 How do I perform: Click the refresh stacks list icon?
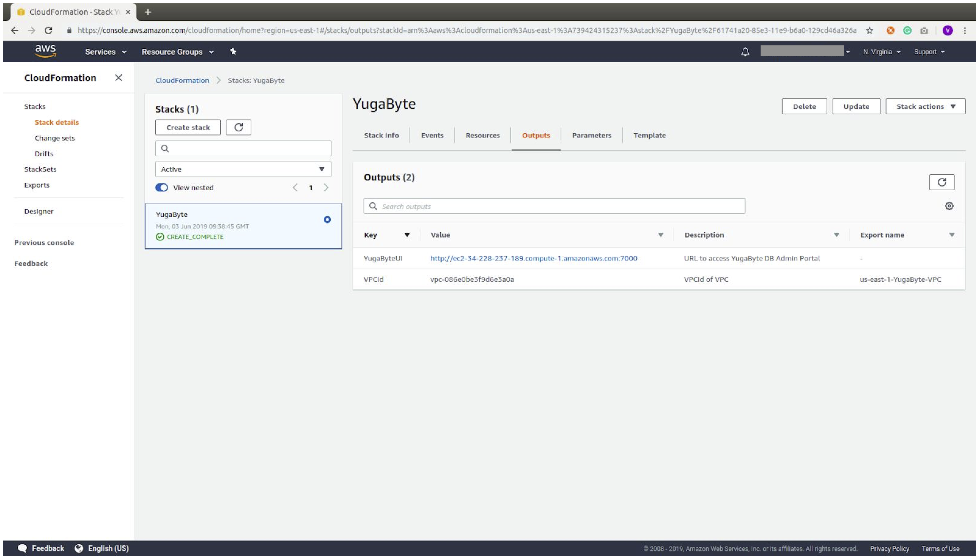point(238,127)
